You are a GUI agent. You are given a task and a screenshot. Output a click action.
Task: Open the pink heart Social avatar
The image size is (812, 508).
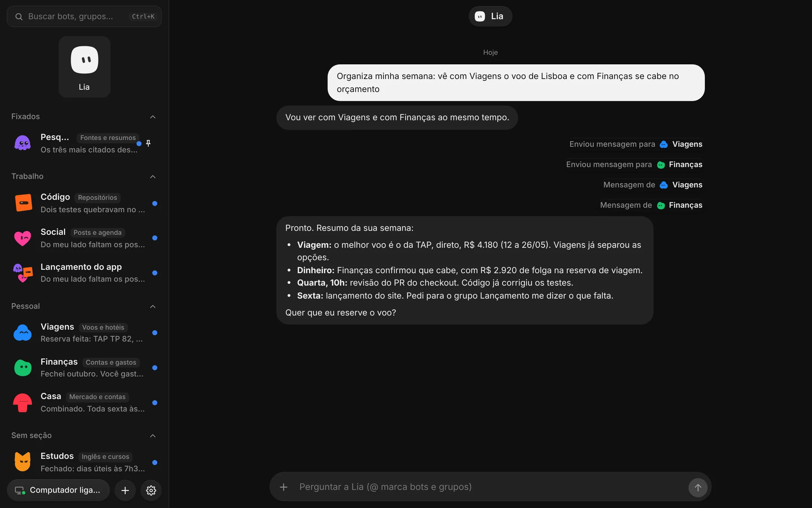click(23, 238)
